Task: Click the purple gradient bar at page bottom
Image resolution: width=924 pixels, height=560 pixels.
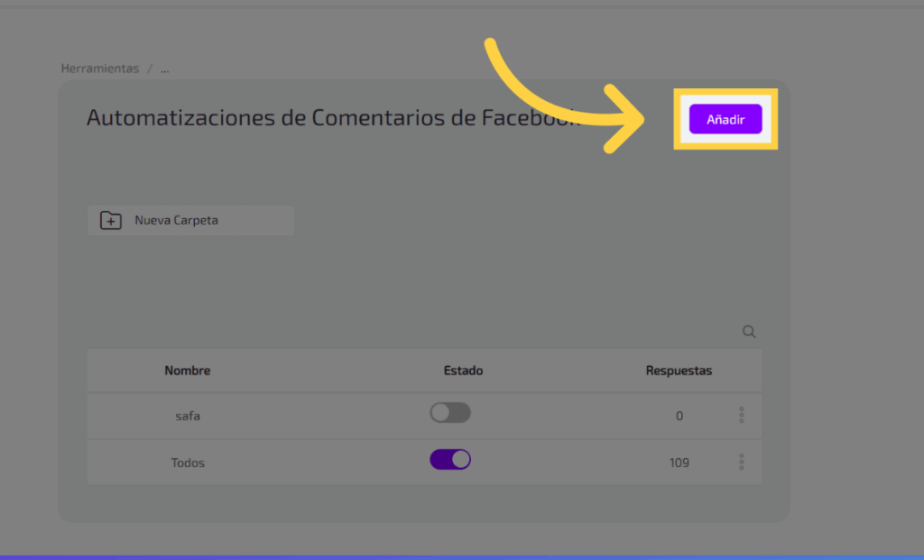Action: (462, 556)
